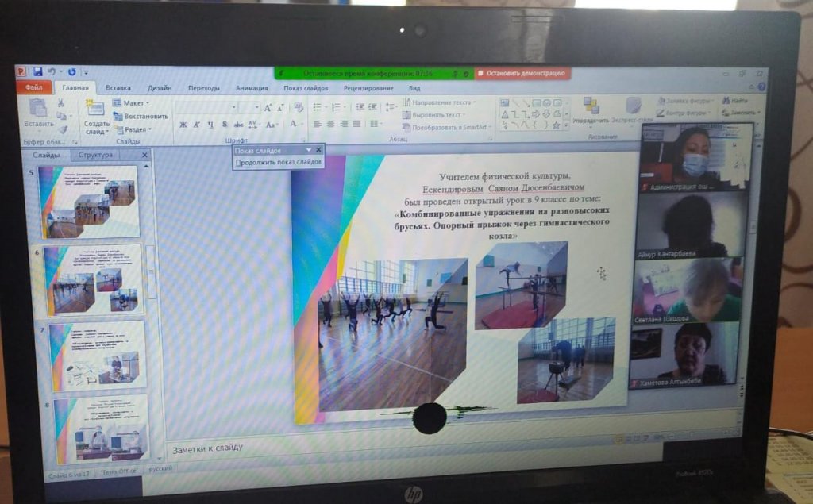Align text to the left

tap(318, 124)
